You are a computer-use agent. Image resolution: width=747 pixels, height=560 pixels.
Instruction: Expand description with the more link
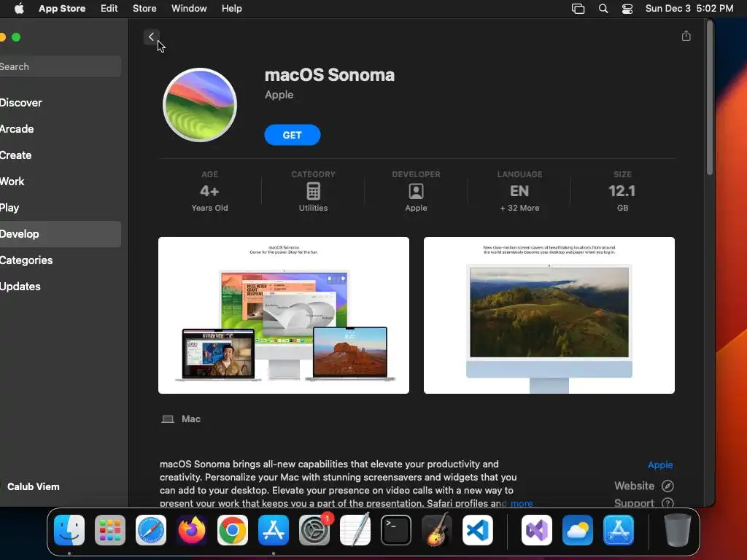[522, 503]
